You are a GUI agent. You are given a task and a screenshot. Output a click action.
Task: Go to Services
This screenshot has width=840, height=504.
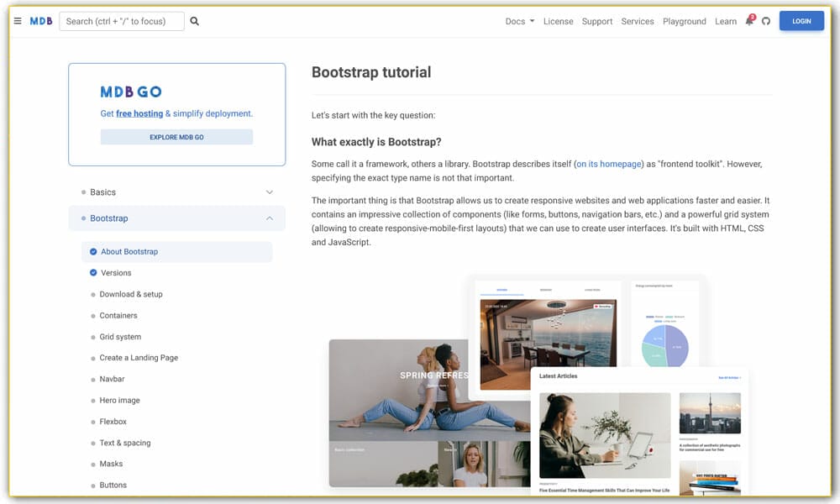(x=638, y=22)
